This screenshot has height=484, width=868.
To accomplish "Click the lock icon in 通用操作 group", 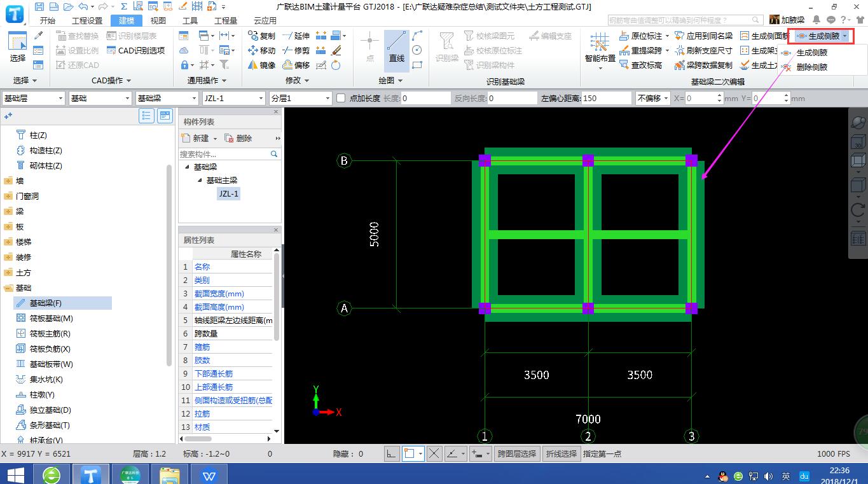I will (185, 65).
